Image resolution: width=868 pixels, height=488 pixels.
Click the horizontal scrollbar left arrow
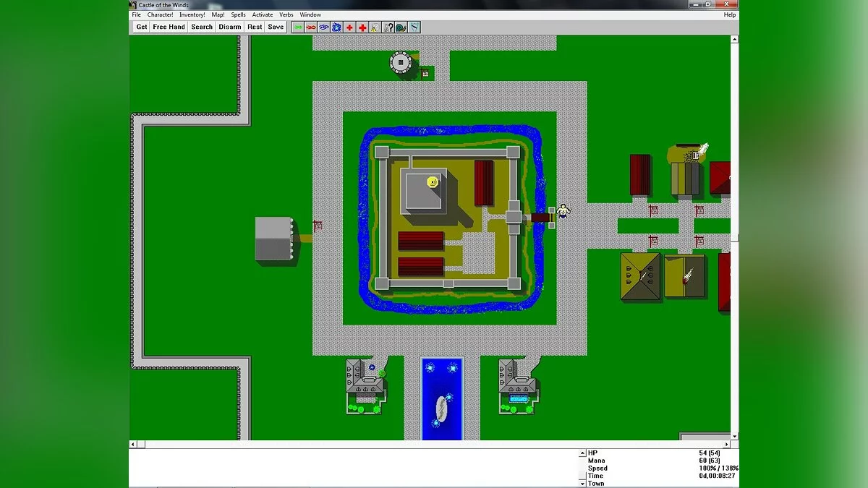(133, 444)
